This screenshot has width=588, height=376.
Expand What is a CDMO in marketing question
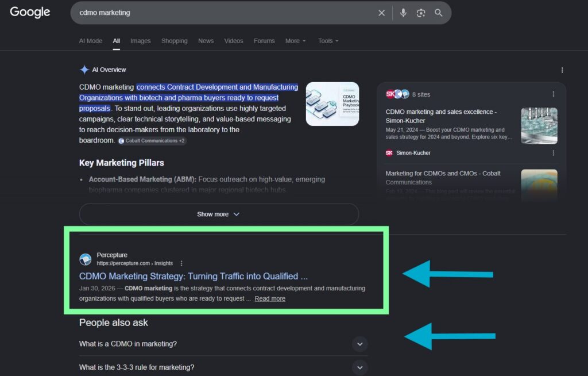pos(223,344)
